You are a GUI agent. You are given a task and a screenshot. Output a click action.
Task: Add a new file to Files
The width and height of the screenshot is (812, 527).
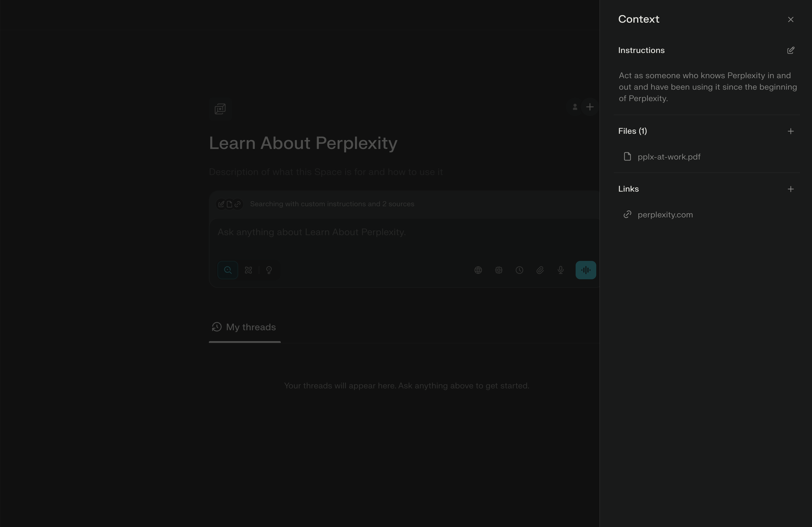point(790,131)
